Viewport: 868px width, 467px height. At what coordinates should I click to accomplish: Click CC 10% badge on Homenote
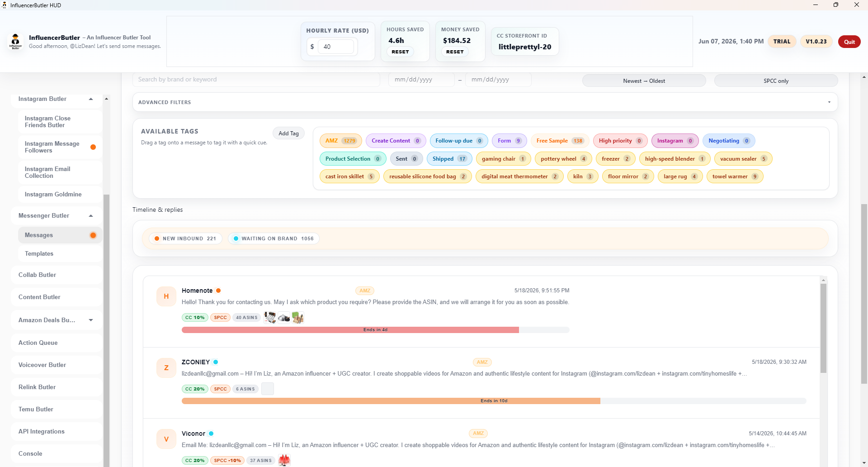(195, 318)
